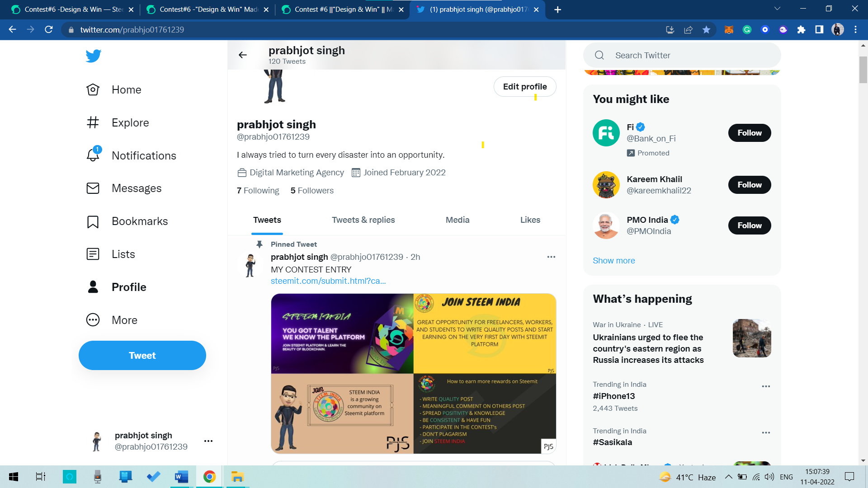Open the #iPhone13 trending topic
The height and width of the screenshot is (488, 868).
[614, 396]
